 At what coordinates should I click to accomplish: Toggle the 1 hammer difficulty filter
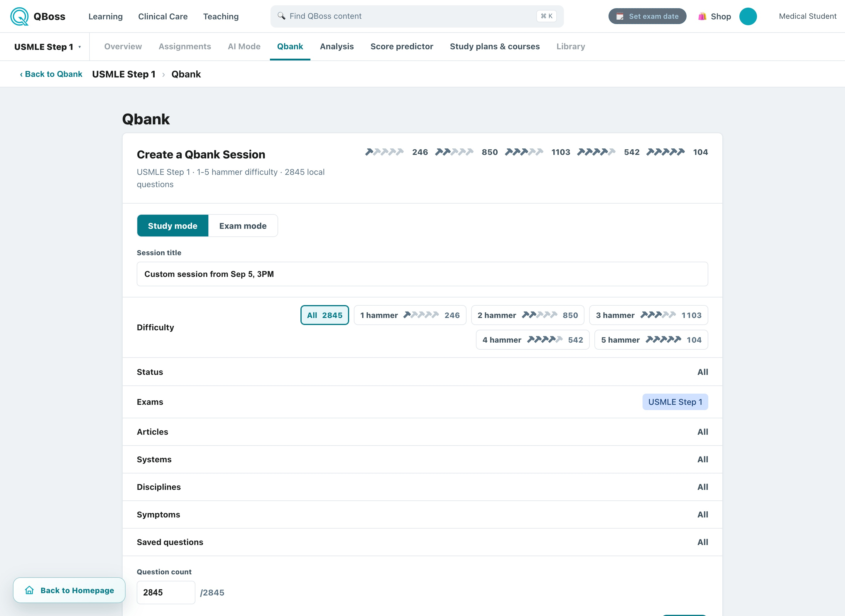[410, 315]
